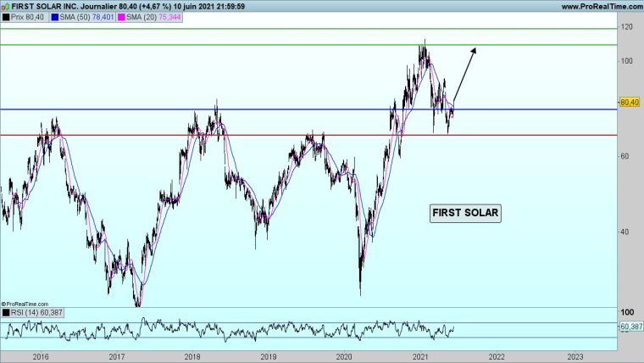Select the upper green resistance line near 120

(x=308, y=29)
